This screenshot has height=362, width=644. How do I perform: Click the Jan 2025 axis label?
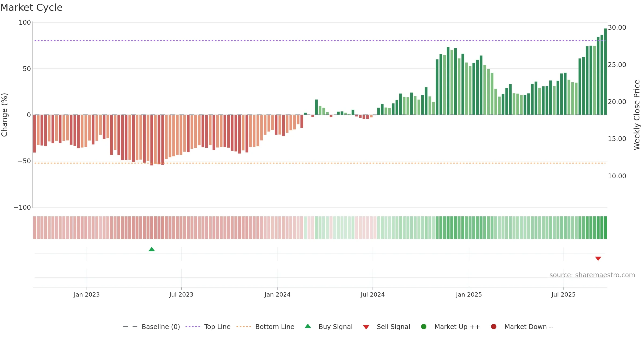pos(469,295)
